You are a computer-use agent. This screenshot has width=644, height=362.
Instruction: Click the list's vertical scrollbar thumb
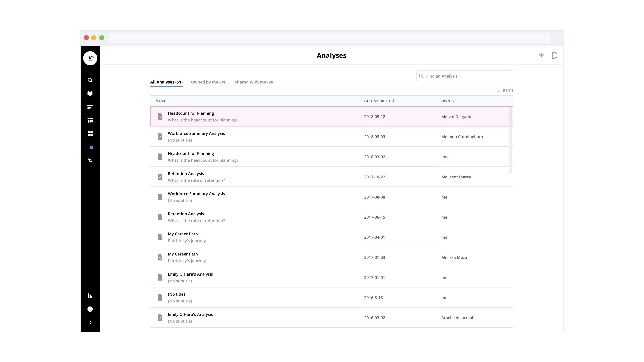[x=511, y=140]
